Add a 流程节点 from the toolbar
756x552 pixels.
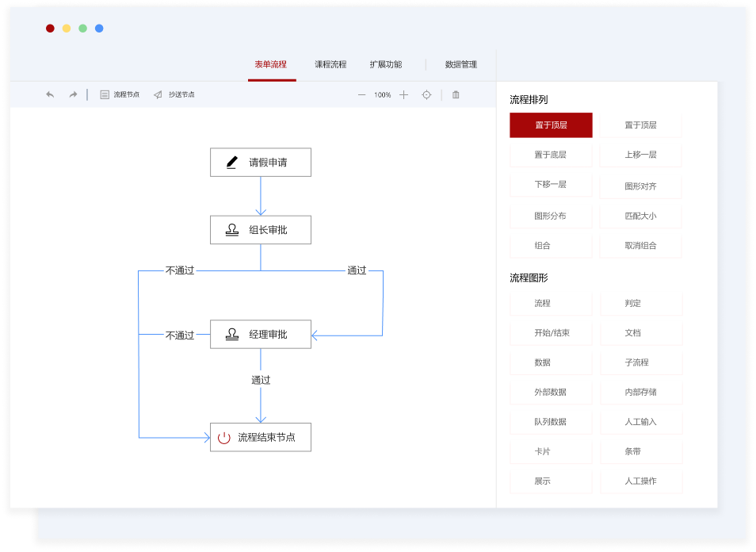point(120,94)
